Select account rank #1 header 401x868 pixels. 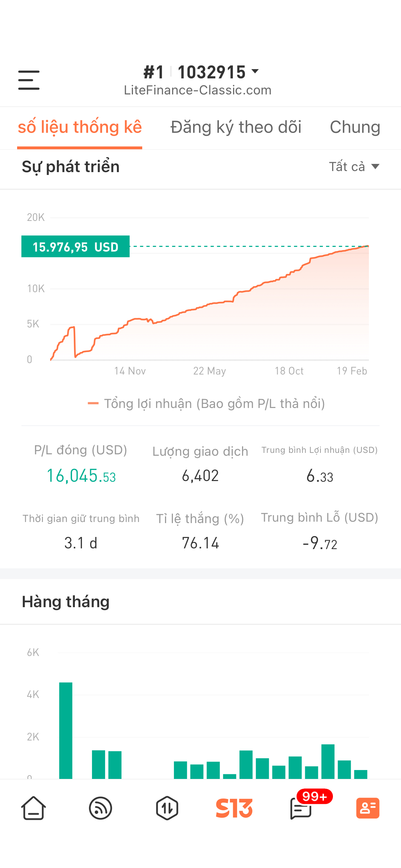point(154,72)
